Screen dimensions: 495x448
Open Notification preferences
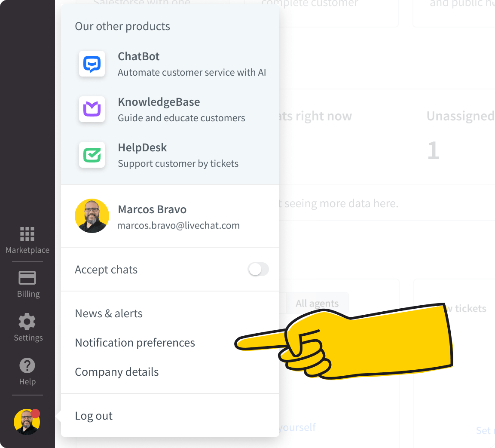tap(135, 343)
